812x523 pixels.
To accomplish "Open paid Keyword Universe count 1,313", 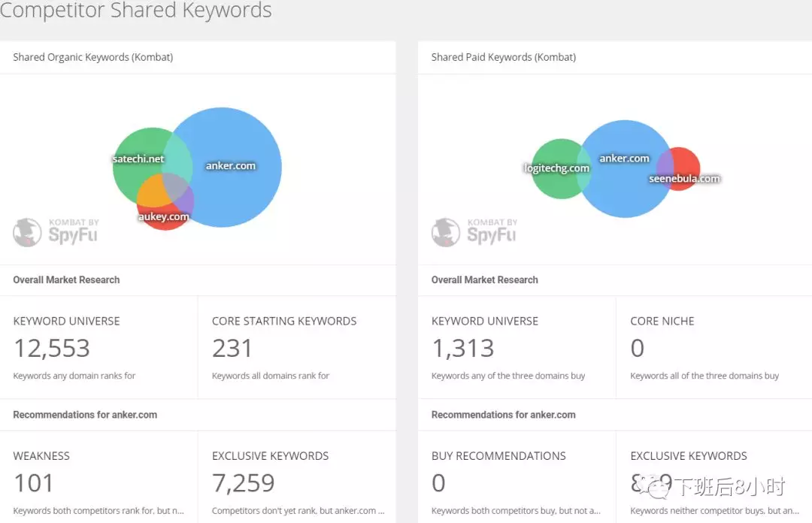I will click(462, 348).
